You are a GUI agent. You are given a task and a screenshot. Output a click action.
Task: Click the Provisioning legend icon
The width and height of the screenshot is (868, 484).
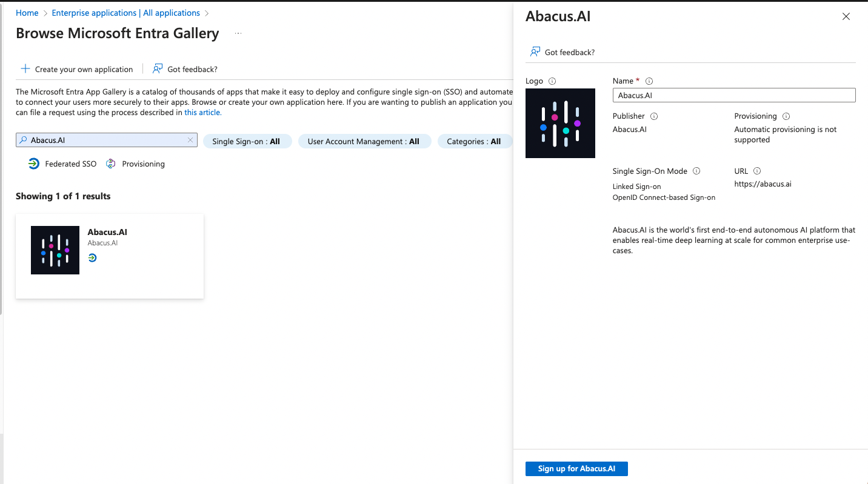(x=111, y=164)
